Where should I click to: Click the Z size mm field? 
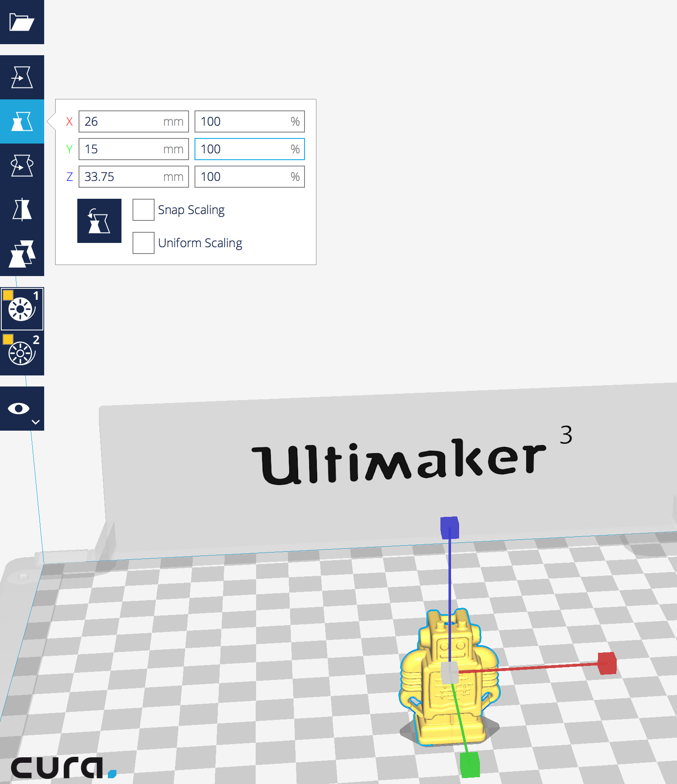pos(134,177)
